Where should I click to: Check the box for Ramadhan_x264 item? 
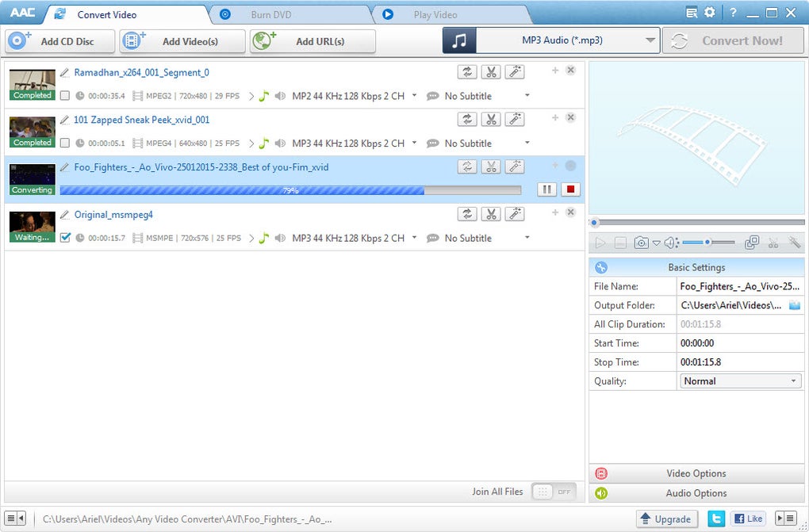64,95
